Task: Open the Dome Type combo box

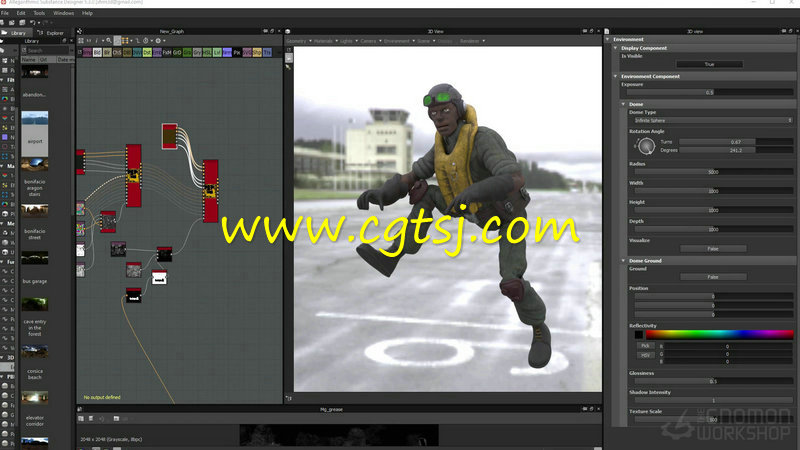Action: (x=712, y=120)
